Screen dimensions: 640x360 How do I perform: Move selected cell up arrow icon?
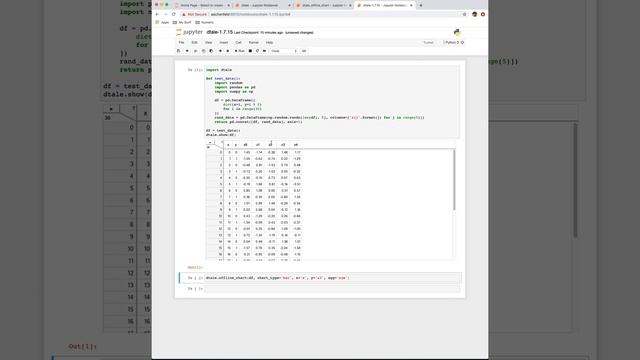[220, 51]
